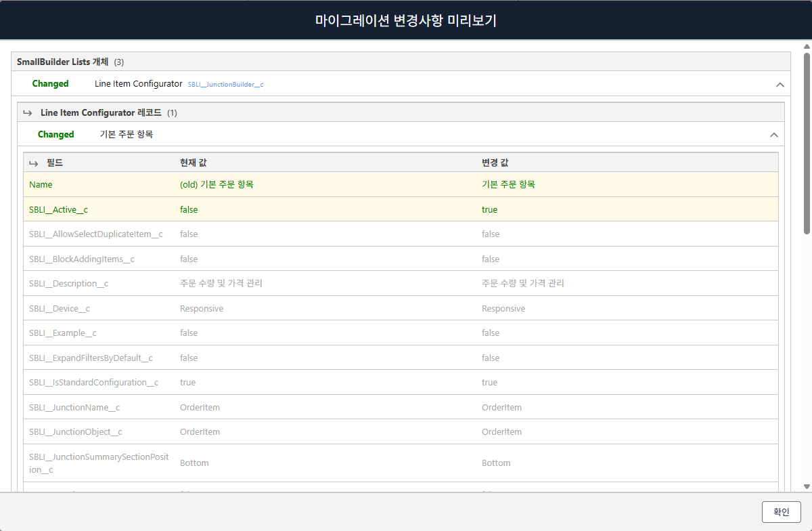The image size is (812, 531).
Task: Click the arrow icon beside Line Item Configurator 레코드
Action: pos(28,113)
